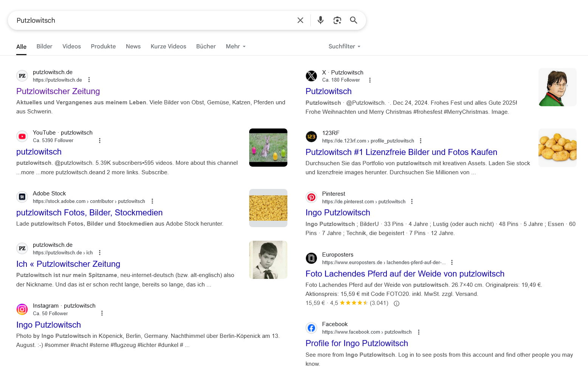Screen dimensions: 588x373
Task: Click the Adobe Stock favicon icon
Action: pyautogui.click(x=22, y=197)
